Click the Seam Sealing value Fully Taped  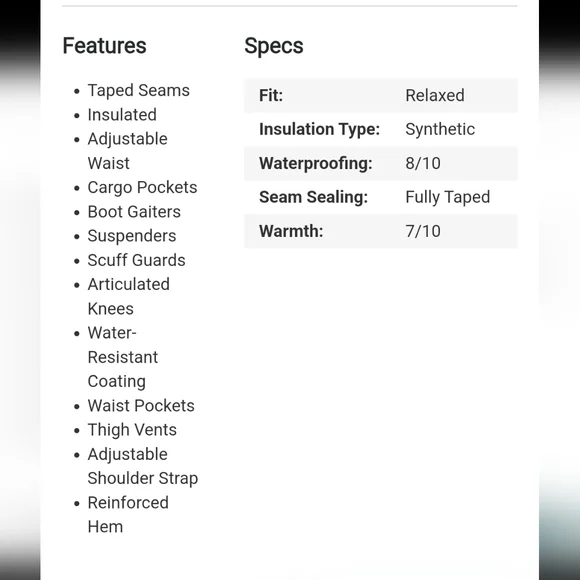pyautogui.click(x=448, y=197)
